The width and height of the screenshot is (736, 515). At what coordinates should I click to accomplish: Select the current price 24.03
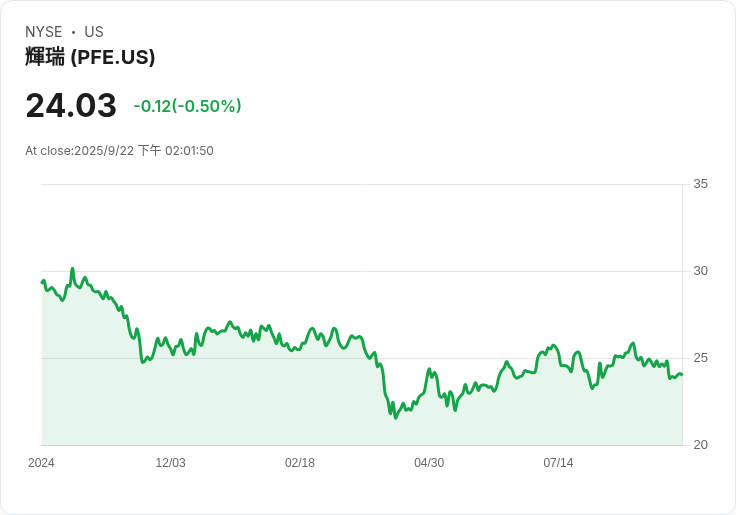(71, 106)
